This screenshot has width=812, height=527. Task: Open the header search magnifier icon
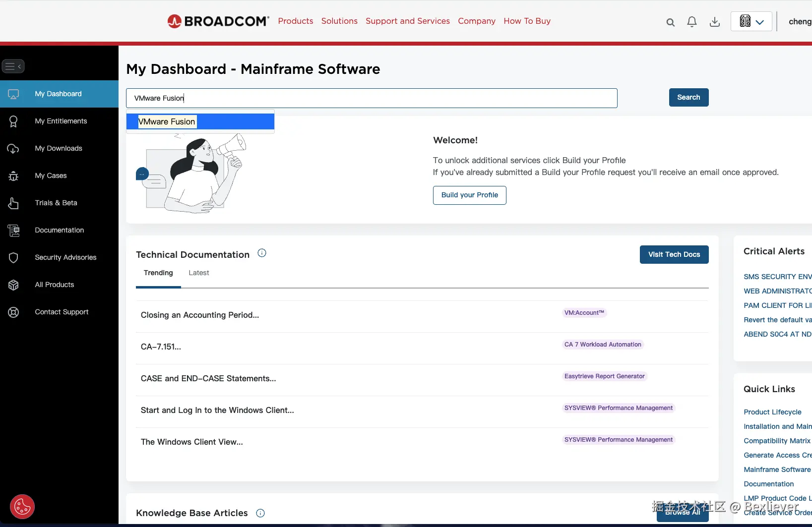point(670,22)
